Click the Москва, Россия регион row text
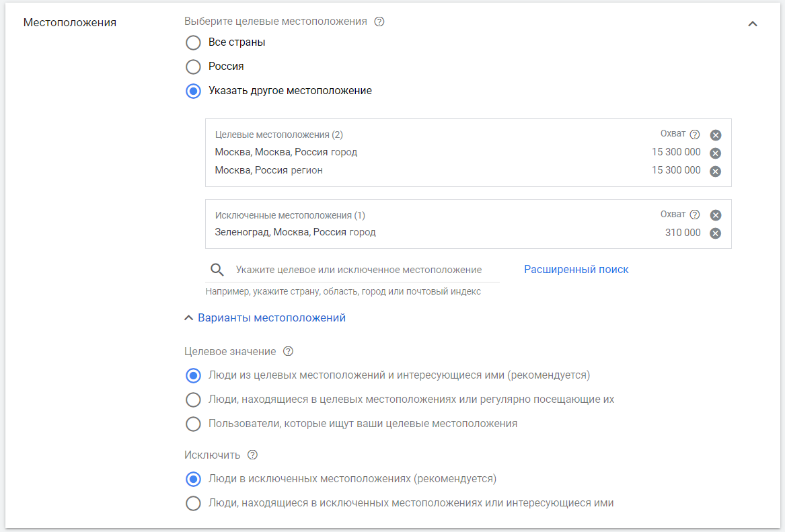Screen dimensions: 785x532 coord(269,170)
